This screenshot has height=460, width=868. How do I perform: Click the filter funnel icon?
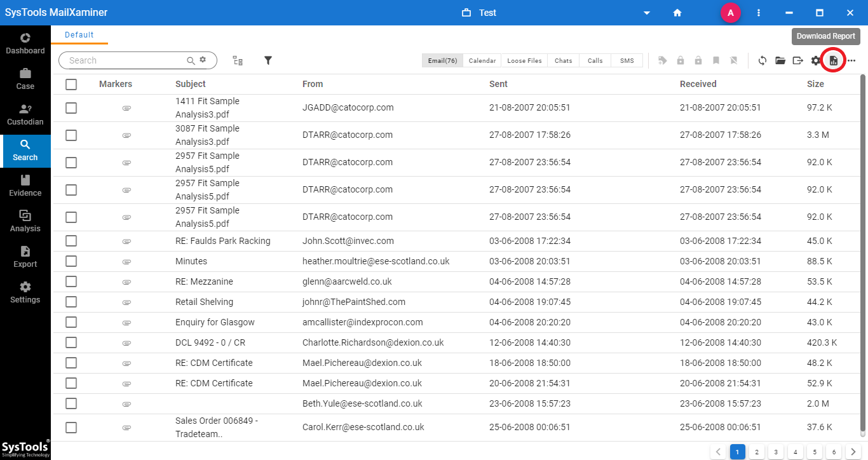[x=268, y=60]
